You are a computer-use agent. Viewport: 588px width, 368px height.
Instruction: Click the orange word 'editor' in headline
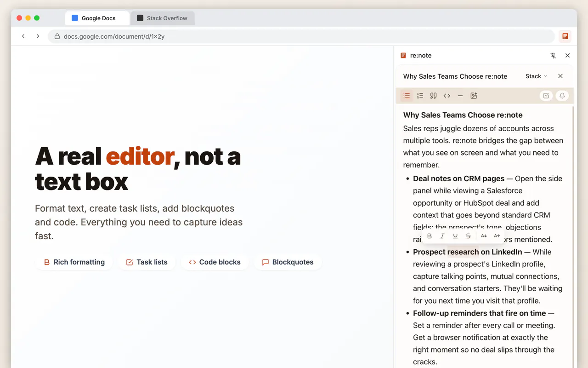(140, 156)
